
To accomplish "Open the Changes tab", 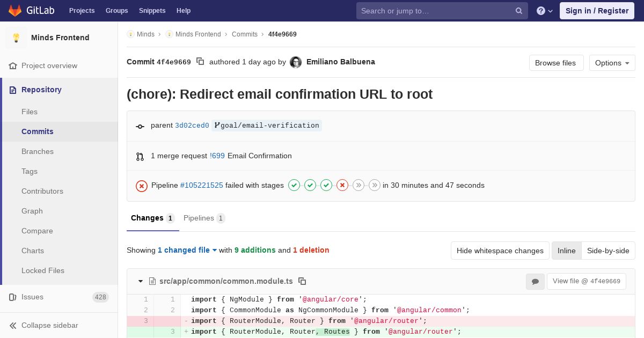I will pyautogui.click(x=153, y=218).
